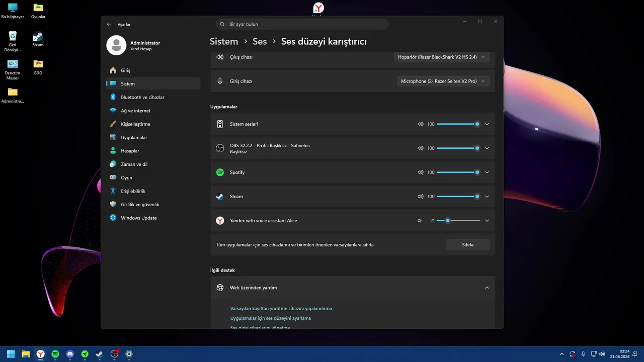Viewport: 644px width, 362px height.
Task: Expand the Sistem sesleri row
Action: pos(487,124)
